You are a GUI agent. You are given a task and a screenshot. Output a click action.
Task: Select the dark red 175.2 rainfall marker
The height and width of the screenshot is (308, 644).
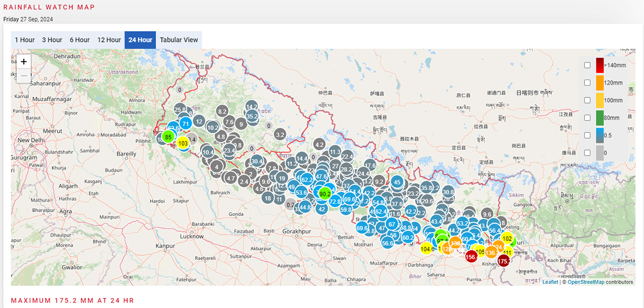504,260
